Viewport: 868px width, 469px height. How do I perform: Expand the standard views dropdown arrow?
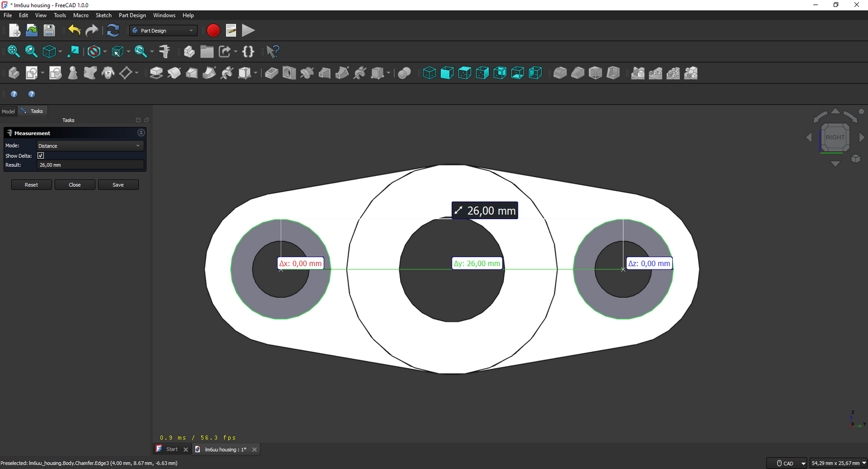pos(61,52)
